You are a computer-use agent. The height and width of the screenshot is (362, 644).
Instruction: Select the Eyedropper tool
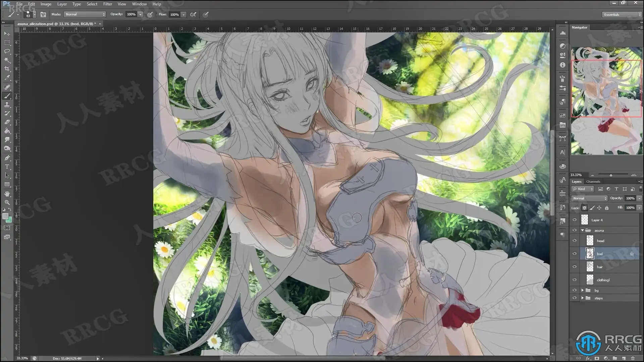click(7, 77)
